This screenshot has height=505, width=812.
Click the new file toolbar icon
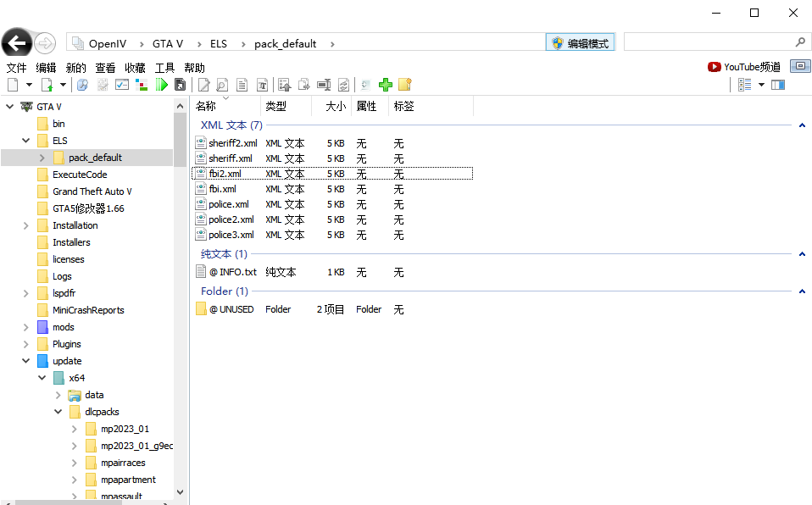pos(13,85)
